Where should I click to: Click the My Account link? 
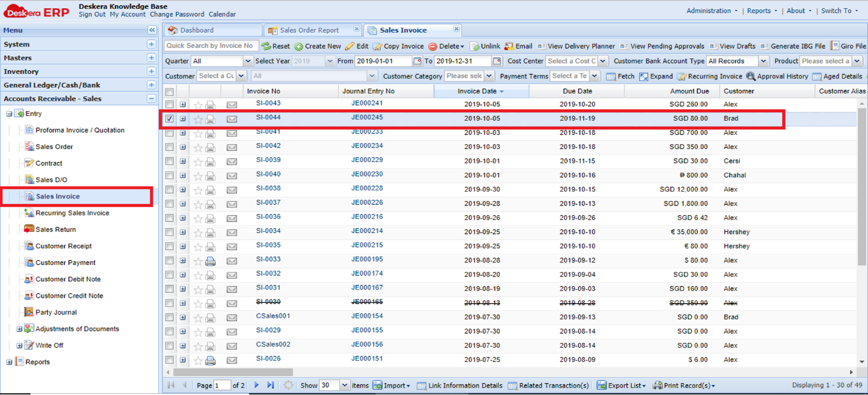click(128, 14)
